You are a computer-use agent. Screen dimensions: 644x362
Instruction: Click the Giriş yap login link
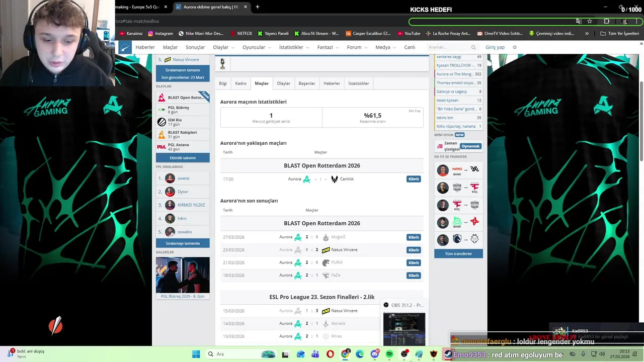(495, 47)
